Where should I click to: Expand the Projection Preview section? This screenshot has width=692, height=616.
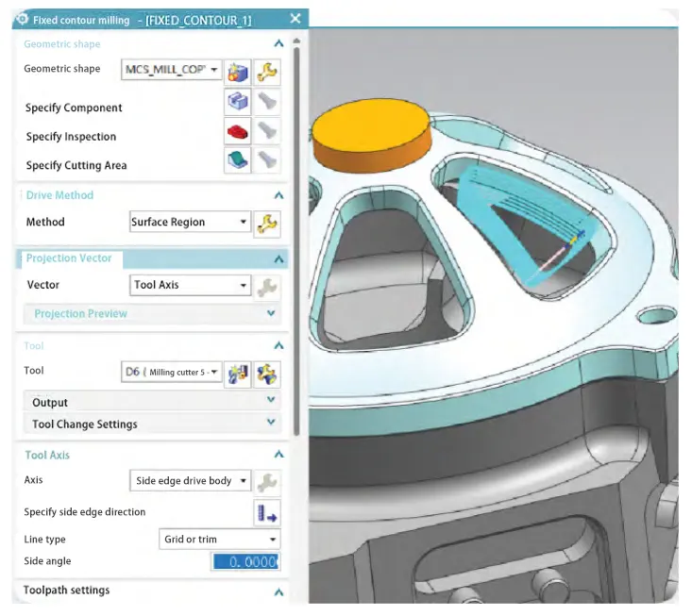[271, 314]
